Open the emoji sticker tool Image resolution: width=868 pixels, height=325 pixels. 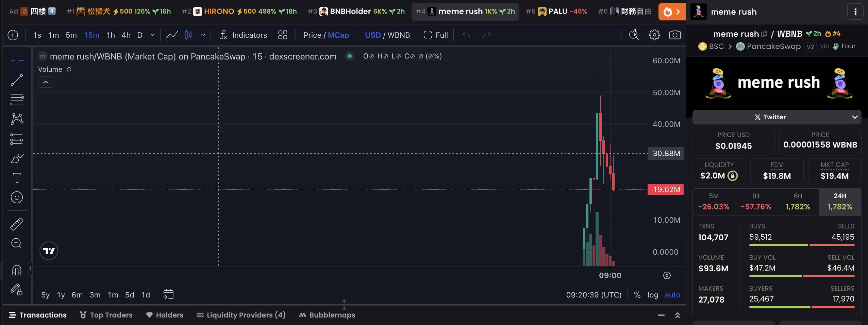[x=17, y=198]
